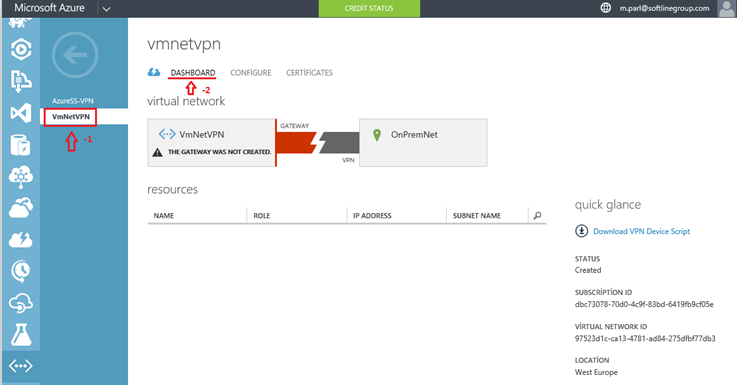This screenshot has height=385, width=737.
Task: Click the subscription ID value
Action: [644, 305]
